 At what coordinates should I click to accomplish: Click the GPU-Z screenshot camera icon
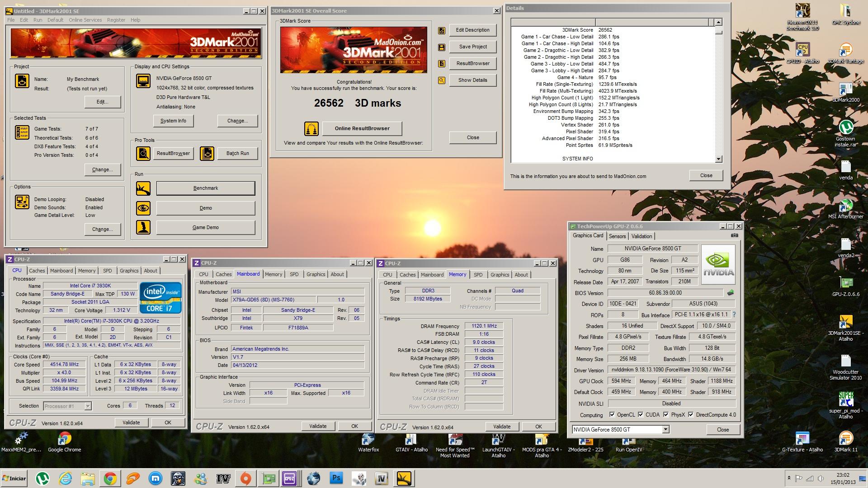point(735,235)
